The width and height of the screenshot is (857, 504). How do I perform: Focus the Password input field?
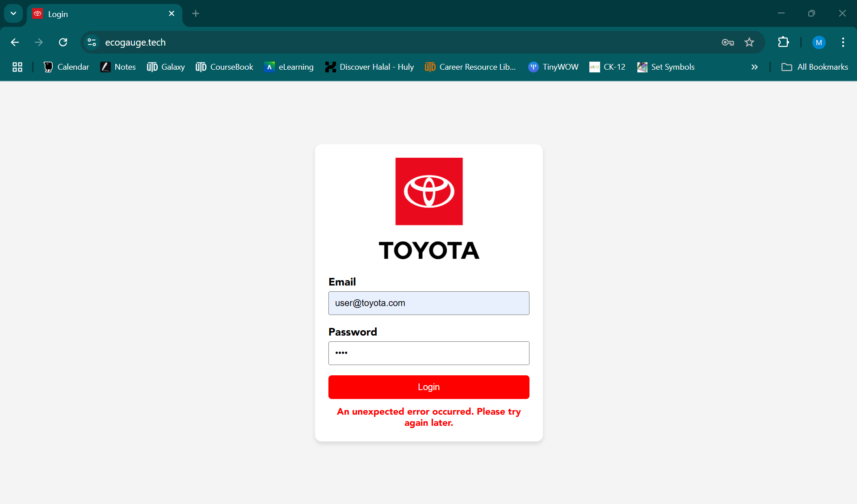click(429, 353)
